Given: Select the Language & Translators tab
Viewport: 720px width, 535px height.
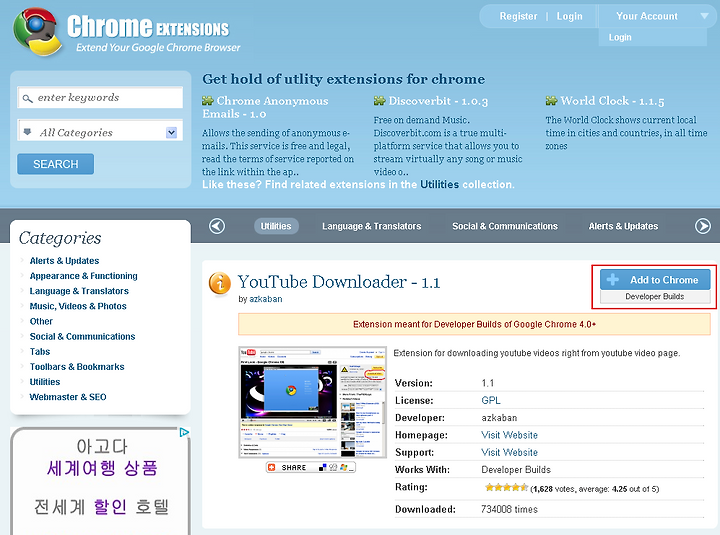Looking at the screenshot, I should 371,226.
